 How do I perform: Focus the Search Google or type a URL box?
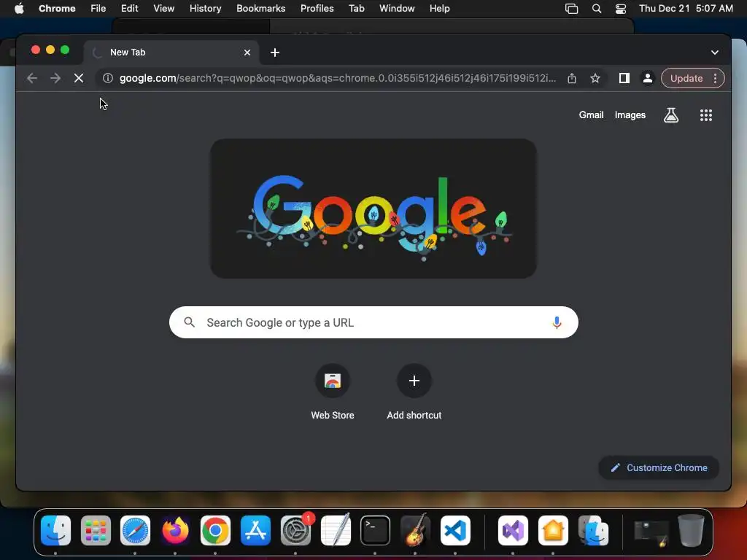coord(373,322)
